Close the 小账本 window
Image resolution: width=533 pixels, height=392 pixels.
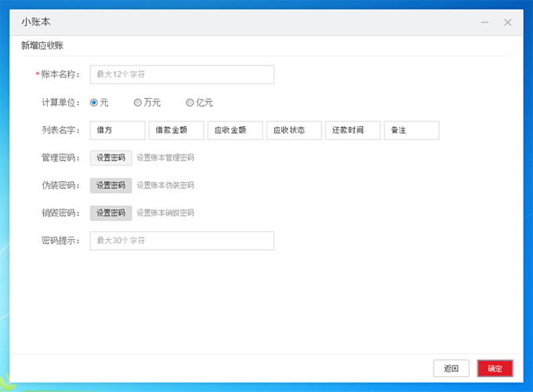point(507,23)
